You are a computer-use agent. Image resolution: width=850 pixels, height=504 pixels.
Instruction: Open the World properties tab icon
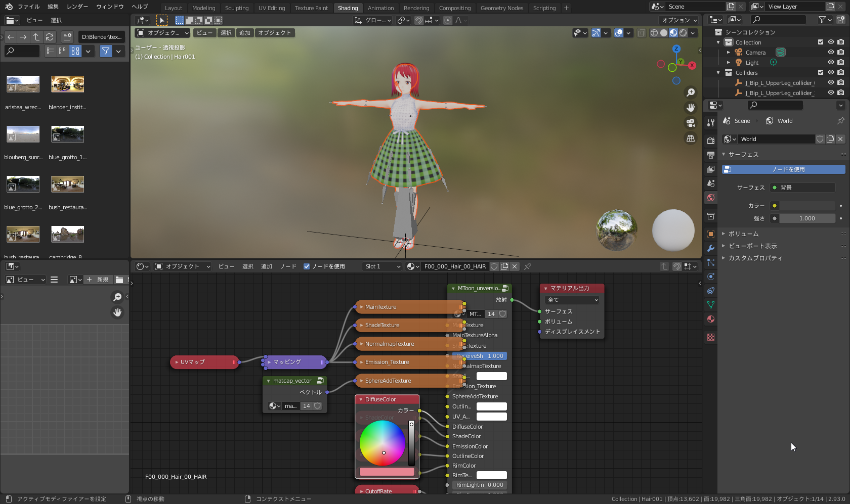click(x=711, y=198)
